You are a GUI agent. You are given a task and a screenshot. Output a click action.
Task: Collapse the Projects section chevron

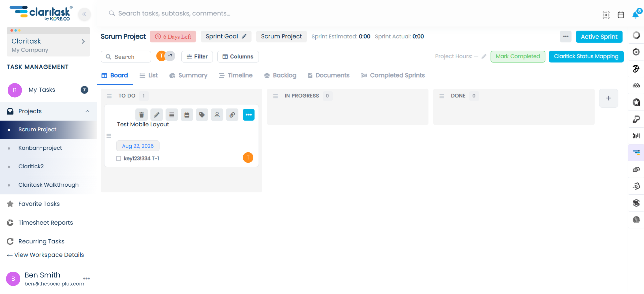[x=88, y=111]
